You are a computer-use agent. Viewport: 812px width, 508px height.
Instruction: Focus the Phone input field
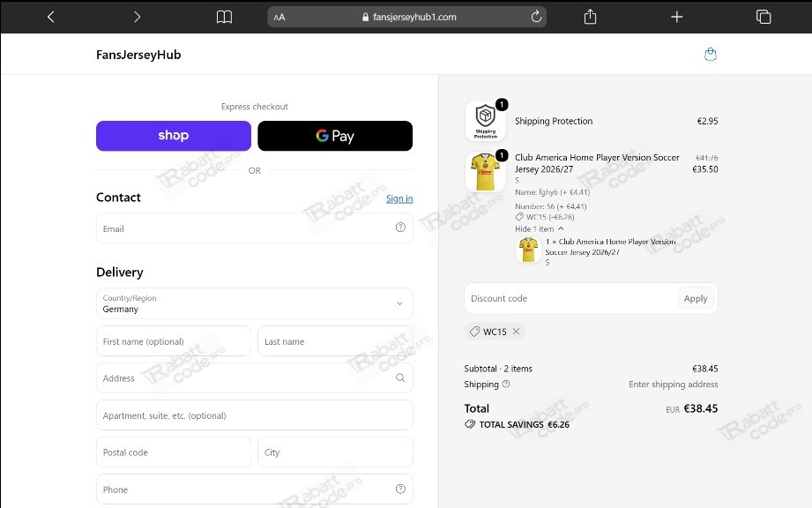coord(254,489)
